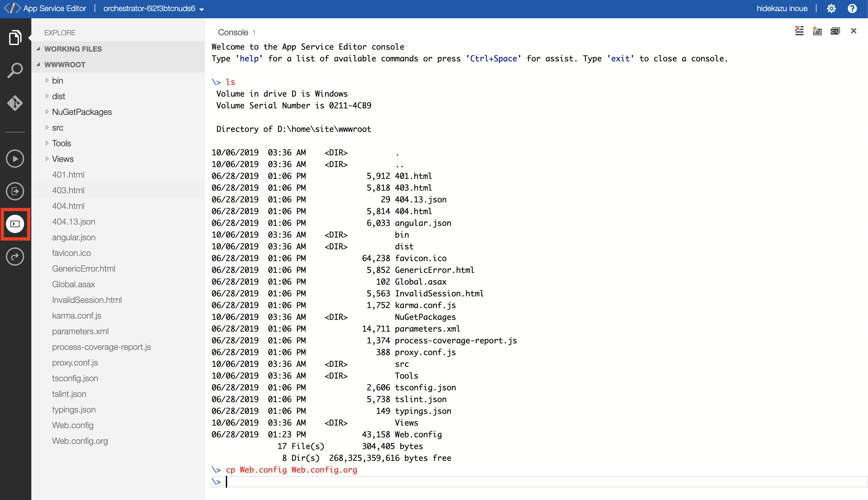Click the highlighted Console sidebar icon
This screenshot has width=868, height=500.
[15, 224]
